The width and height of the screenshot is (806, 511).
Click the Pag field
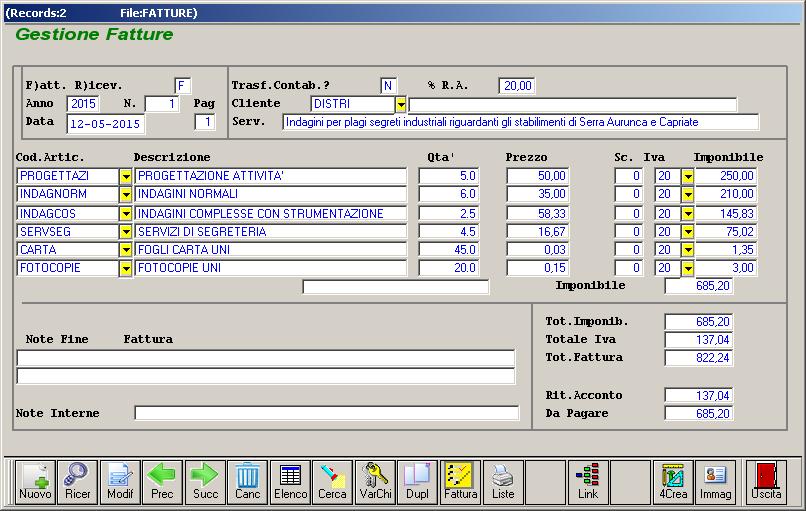click(x=205, y=122)
